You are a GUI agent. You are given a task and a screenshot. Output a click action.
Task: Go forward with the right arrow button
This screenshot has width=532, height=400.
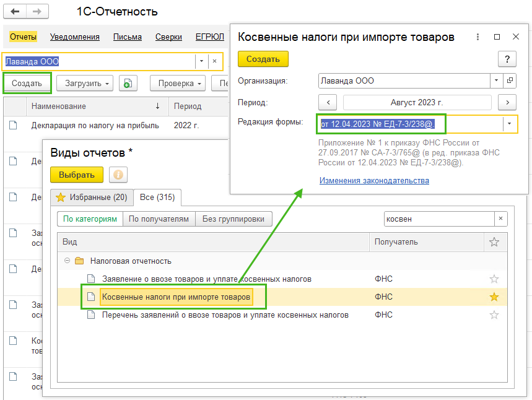pyautogui.click(x=37, y=12)
